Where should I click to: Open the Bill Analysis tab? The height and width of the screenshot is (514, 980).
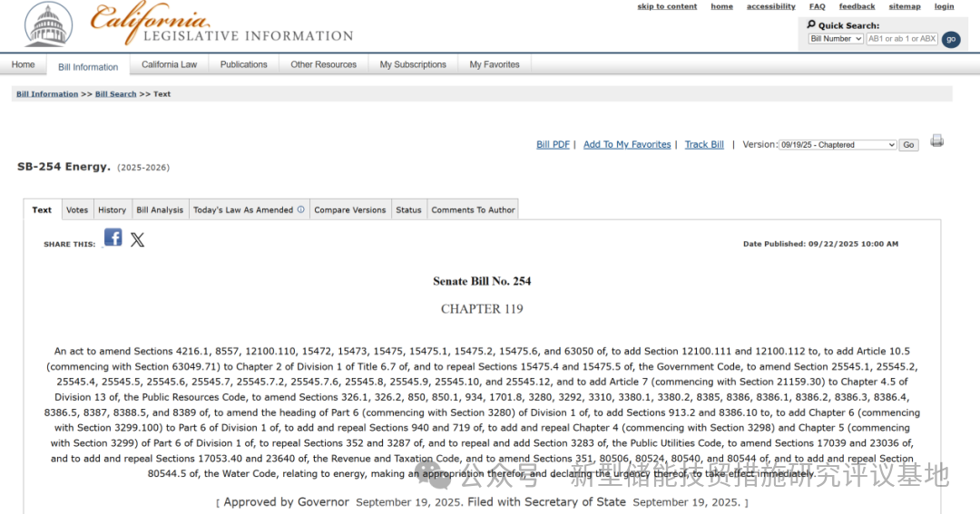160,209
